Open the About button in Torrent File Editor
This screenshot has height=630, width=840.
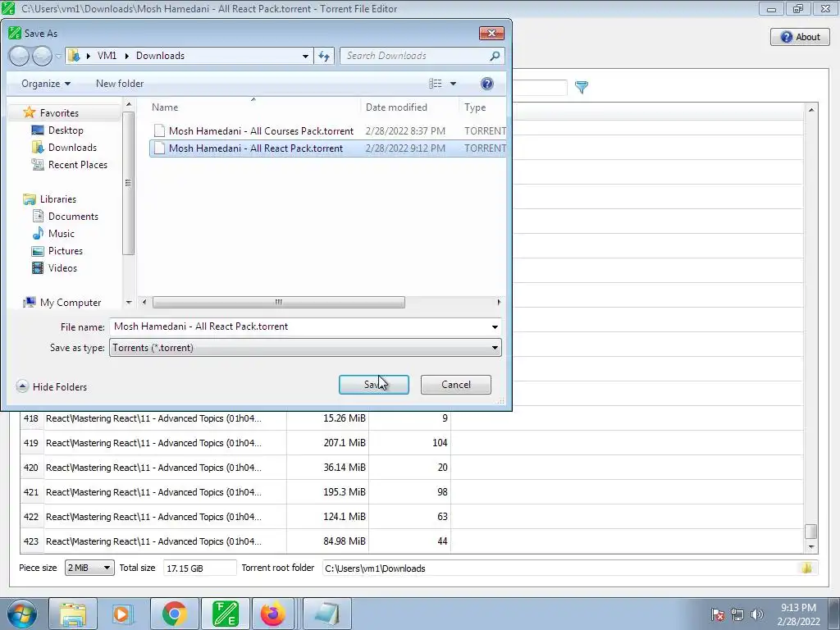[800, 37]
